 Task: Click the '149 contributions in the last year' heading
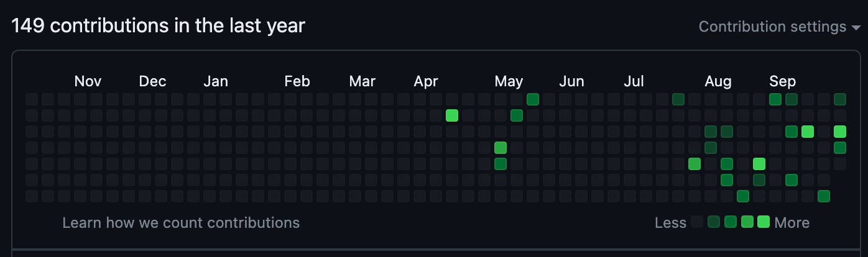pyautogui.click(x=159, y=26)
